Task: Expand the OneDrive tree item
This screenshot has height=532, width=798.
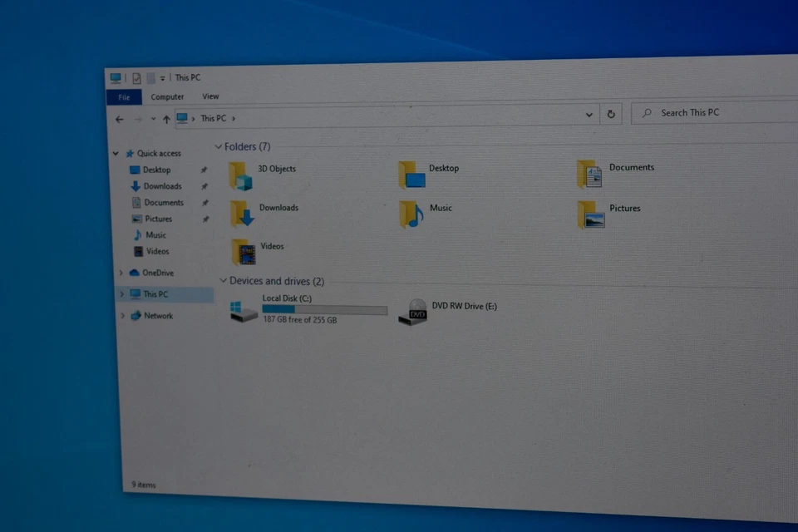Action: 122,273
